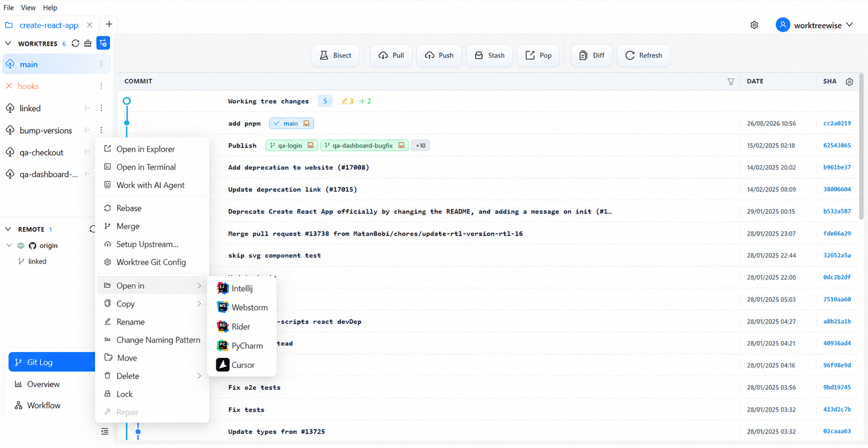
Task: Toggle the bottom sidebar collapse lines icon
Action: (104, 431)
